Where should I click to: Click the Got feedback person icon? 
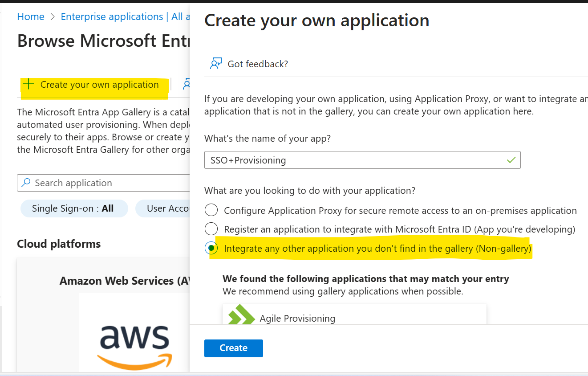[216, 64]
